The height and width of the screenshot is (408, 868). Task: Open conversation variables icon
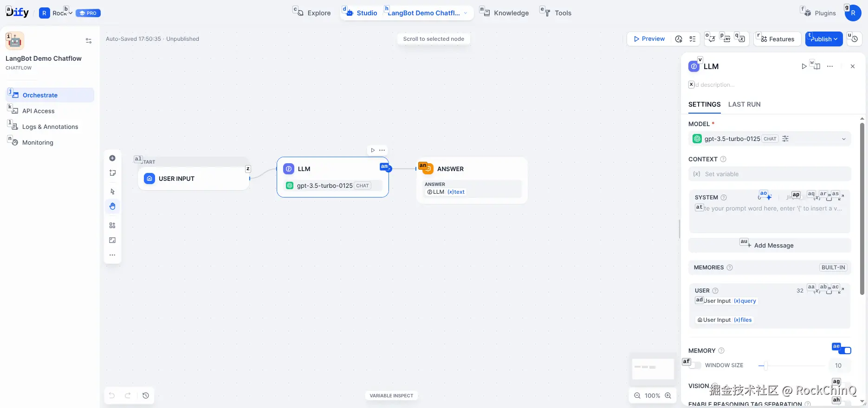712,39
